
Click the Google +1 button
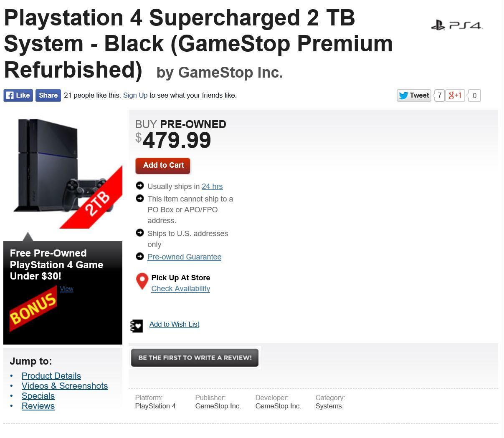point(455,96)
